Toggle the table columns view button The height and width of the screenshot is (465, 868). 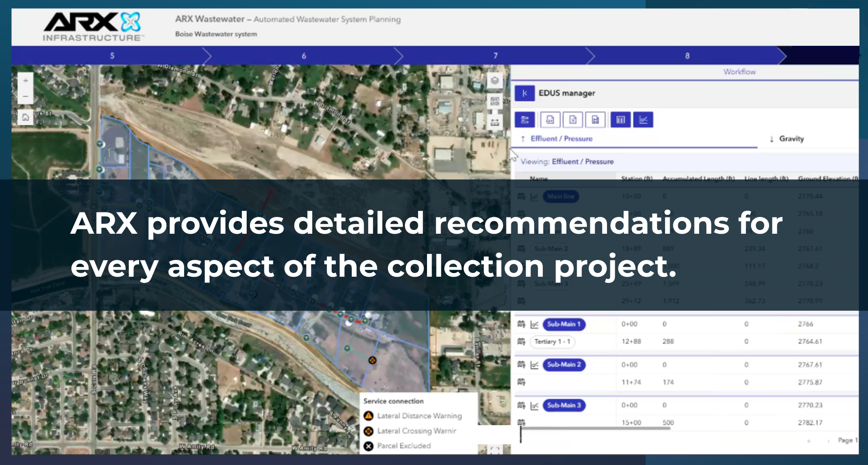(621, 120)
